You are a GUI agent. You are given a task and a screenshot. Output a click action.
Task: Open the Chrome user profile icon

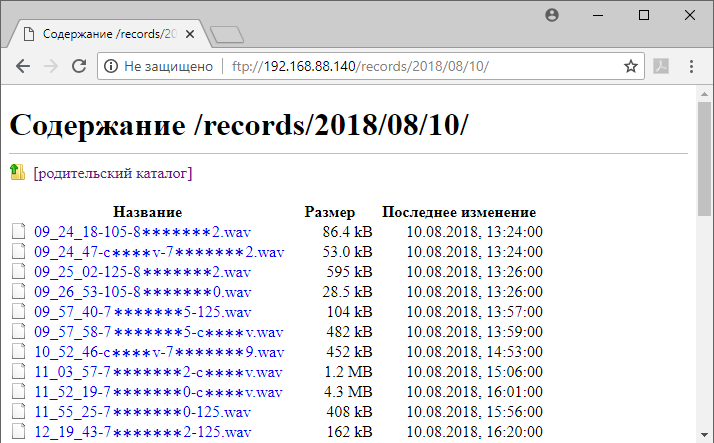(x=552, y=15)
